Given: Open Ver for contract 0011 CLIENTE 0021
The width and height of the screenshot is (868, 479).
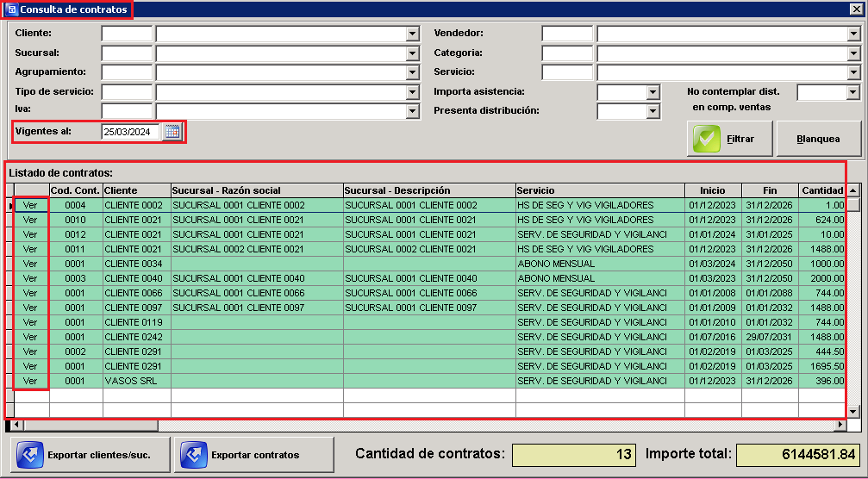Looking at the screenshot, I should coord(30,249).
